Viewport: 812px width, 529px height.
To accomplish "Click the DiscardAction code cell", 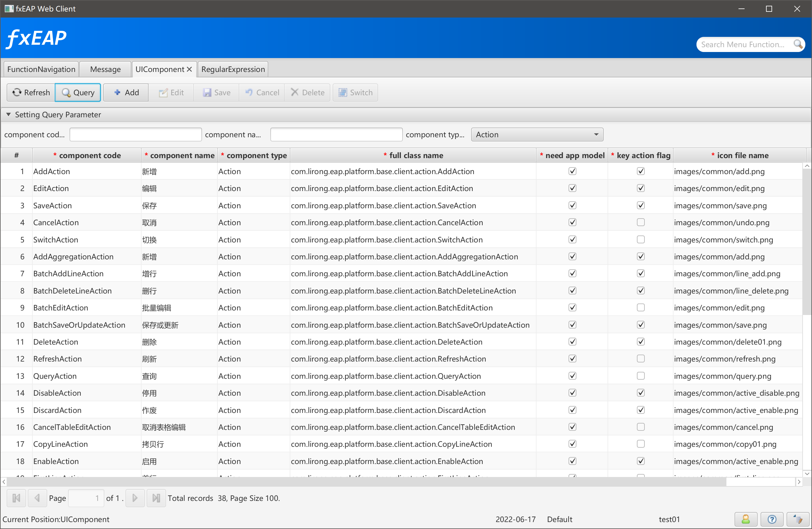I will point(87,410).
